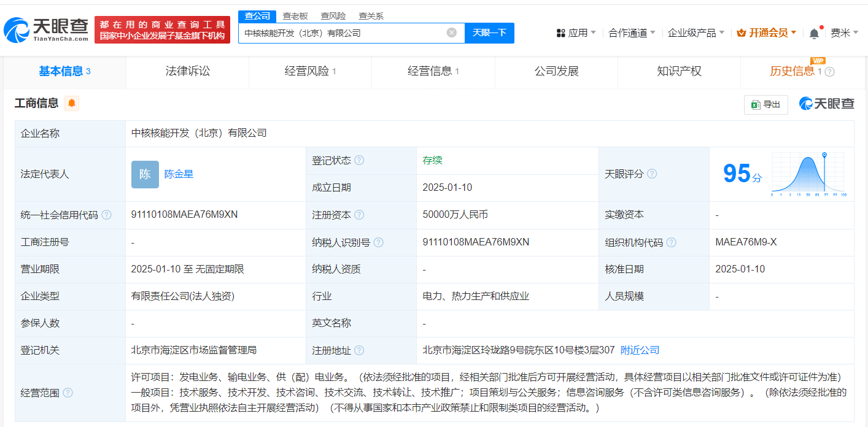Click the TianYanCha logo icon
The width and height of the screenshot is (868, 427).
point(17,29)
